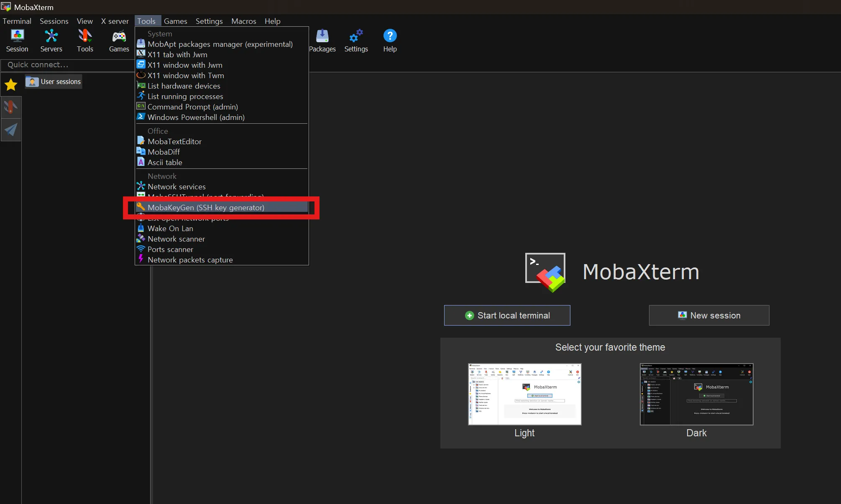Viewport: 841px width, 504px height.
Task: Select MobaKeyGen SSH key generator entry
Action: [206, 208]
